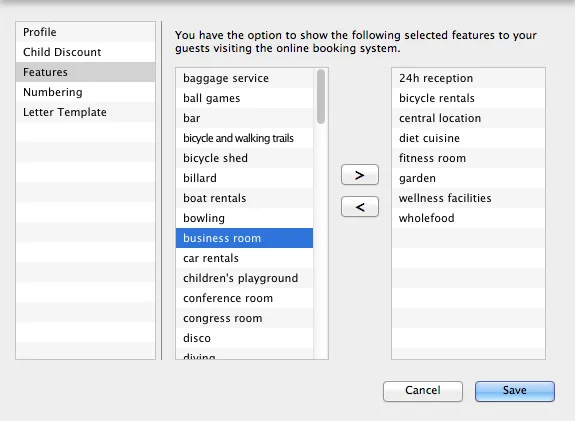Image resolution: width=575 pixels, height=421 pixels.
Task: Choose 'bicycle and walking trails' entry
Action: coord(244,138)
